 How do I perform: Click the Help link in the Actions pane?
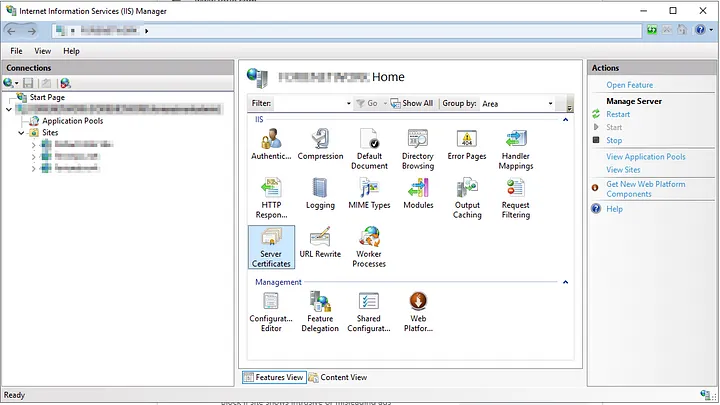point(614,209)
